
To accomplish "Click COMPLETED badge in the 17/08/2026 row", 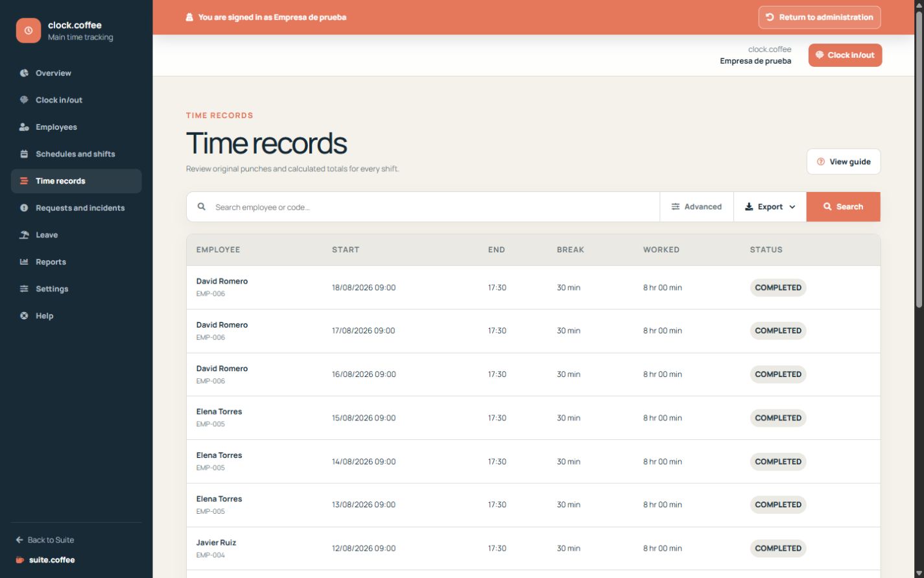I will tap(778, 331).
